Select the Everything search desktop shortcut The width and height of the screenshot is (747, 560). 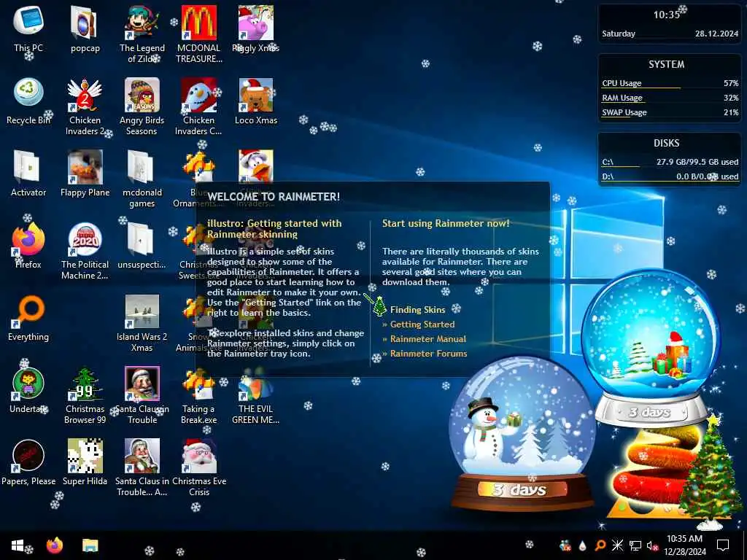28,318
